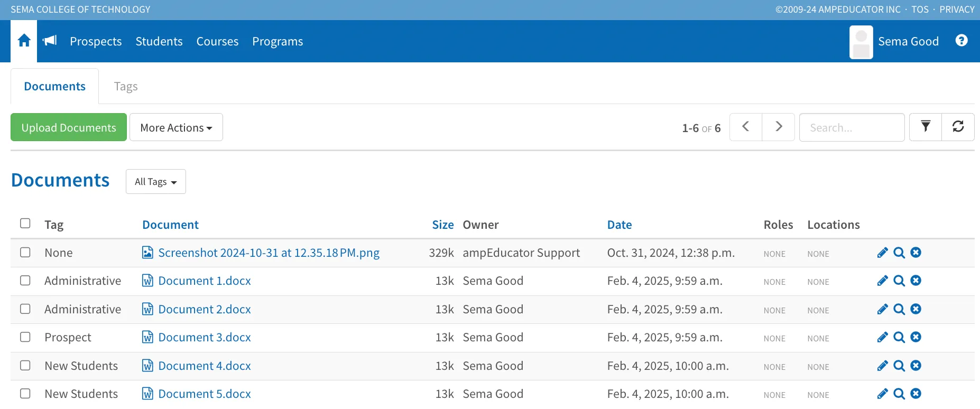Select the Documents tab
This screenshot has width=980, height=409.
(x=54, y=86)
